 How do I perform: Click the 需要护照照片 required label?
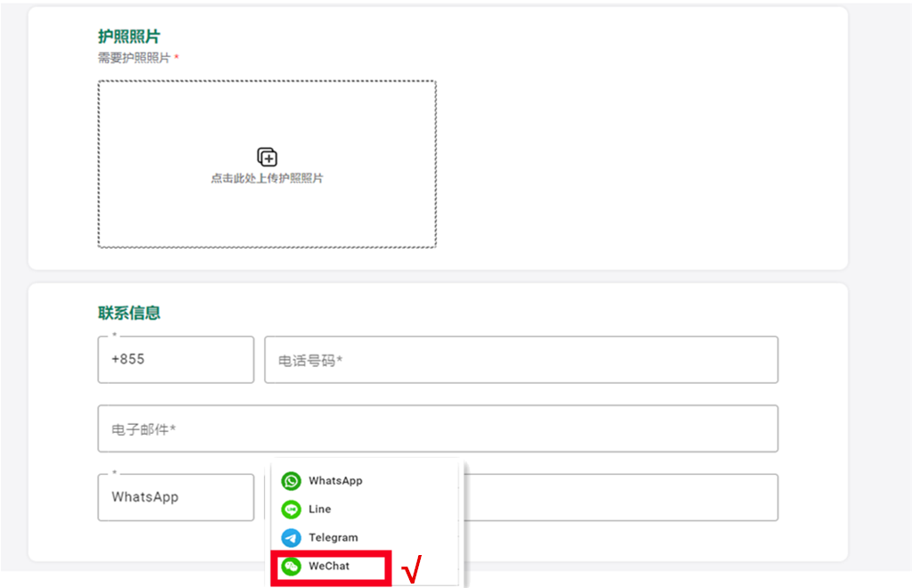click(134, 58)
